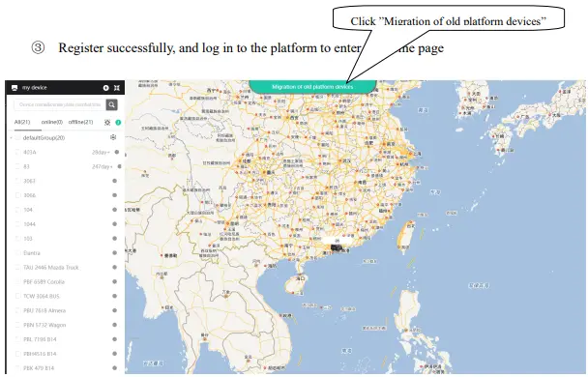Screen dimensions: 588x377
Task: Check the device 3066 checkbox
Action: (x=17, y=195)
